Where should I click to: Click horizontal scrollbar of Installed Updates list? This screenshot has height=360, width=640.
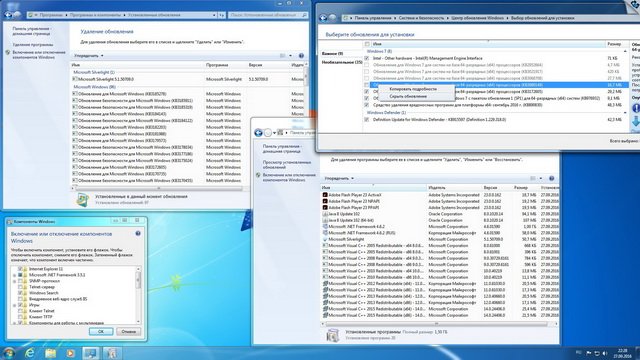tap(159, 188)
